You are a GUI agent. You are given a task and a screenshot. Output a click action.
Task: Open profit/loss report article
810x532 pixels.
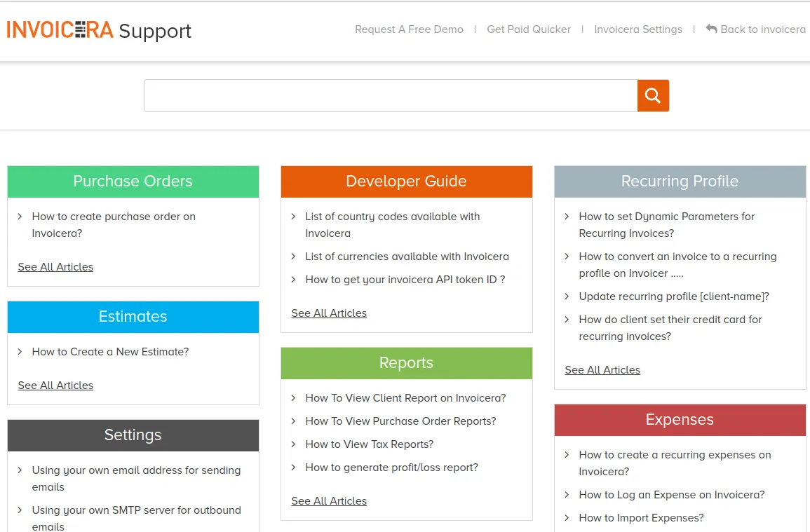pyautogui.click(x=391, y=468)
